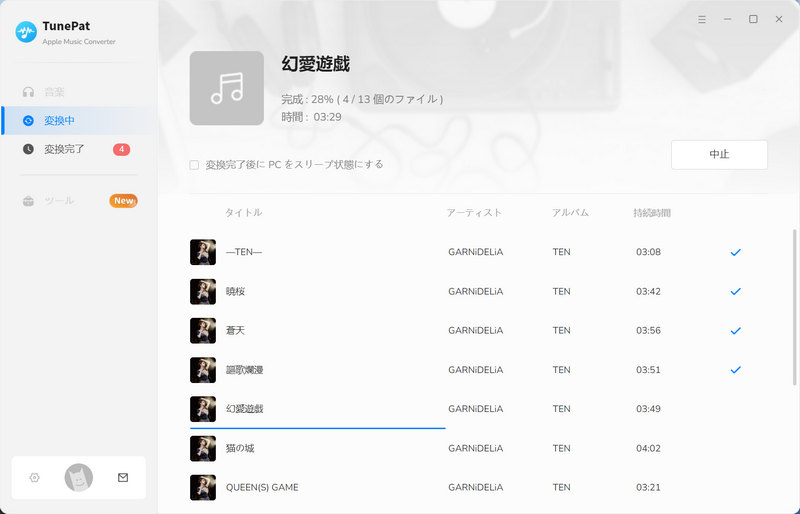Click the checkmark on the 03:51 row
Screen dimensions: 800x514
coord(735,370)
